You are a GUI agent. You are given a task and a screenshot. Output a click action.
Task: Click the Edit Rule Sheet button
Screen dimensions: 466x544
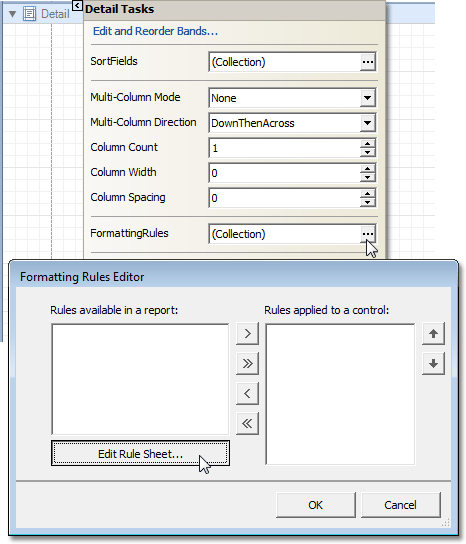coord(140,453)
